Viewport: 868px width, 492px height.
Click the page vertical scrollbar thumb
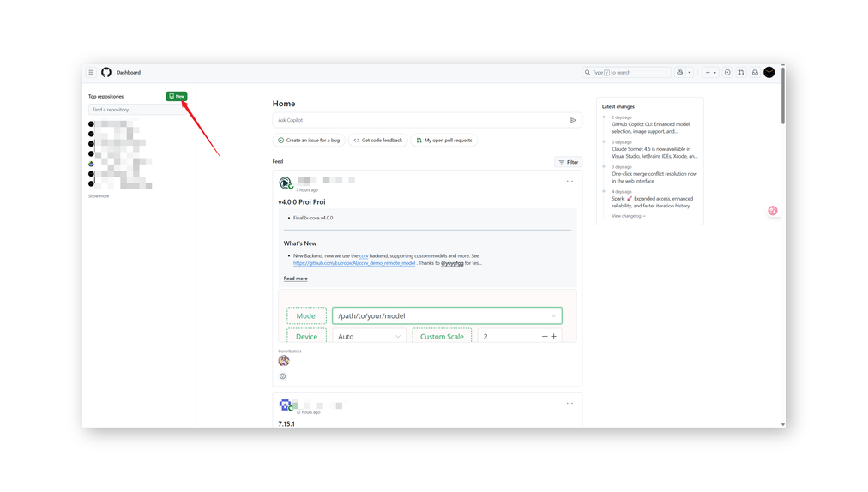(x=783, y=95)
